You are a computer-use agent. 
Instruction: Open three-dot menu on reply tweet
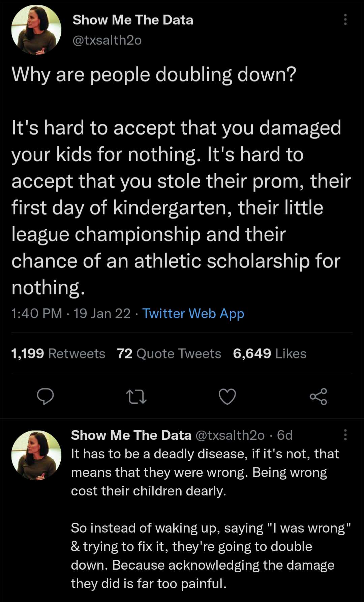[x=345, y=435]
